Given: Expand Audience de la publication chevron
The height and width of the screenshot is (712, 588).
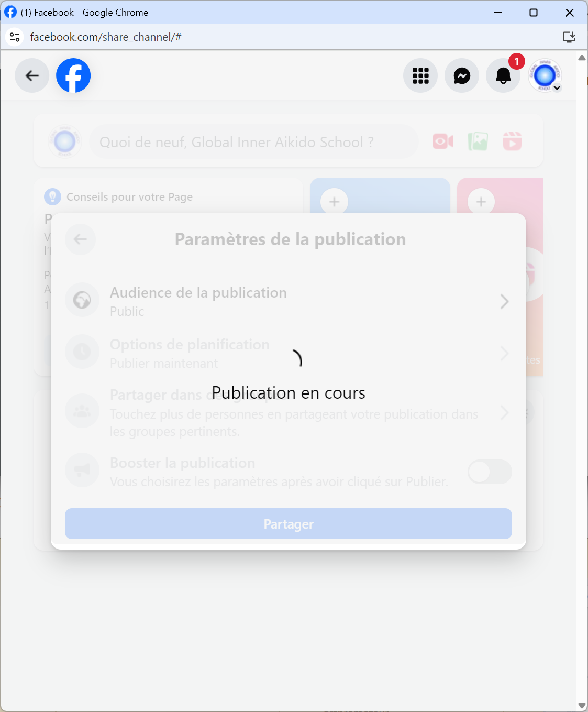Looking at the screenshot, I should [504, 301].
